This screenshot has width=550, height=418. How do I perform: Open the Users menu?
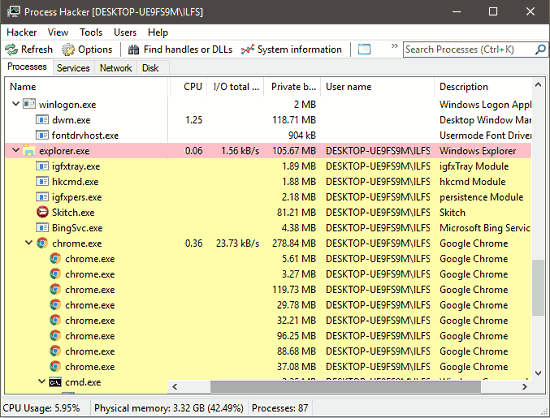[125, 33]
